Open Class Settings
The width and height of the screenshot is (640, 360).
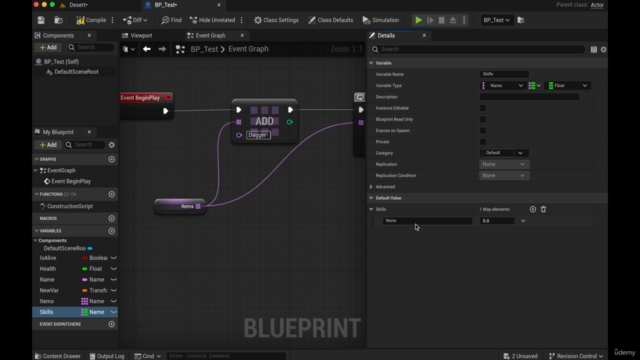[276, 20]
